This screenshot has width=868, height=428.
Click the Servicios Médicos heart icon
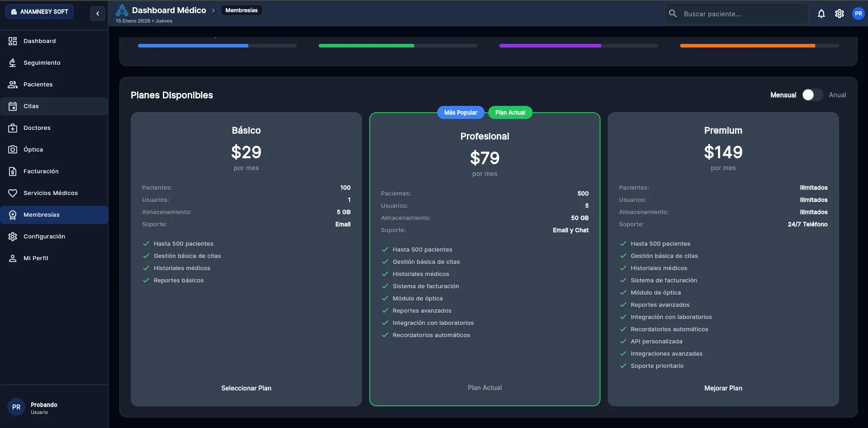pyautogui.click(x=13, y=193)
